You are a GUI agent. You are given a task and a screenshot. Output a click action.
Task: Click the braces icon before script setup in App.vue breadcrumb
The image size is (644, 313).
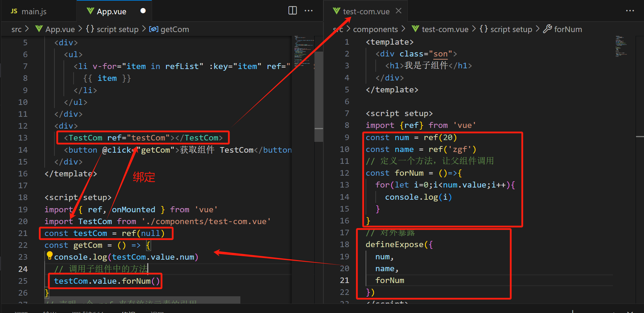point(90,29)
